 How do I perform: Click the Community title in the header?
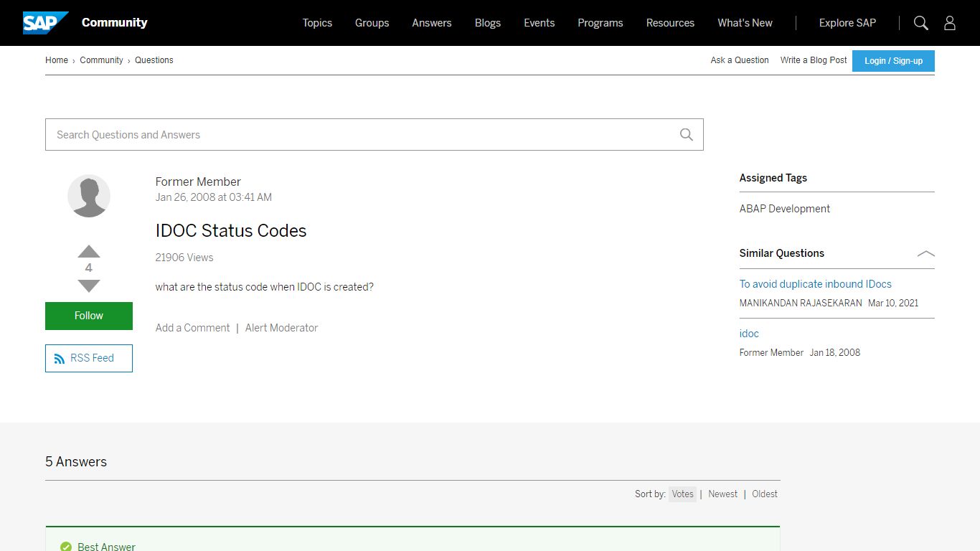coord(115,22)
